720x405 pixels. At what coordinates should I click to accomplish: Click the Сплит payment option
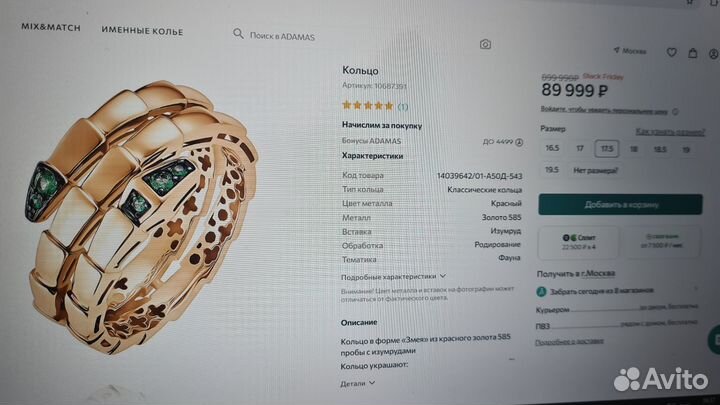(x=579, y=242)
